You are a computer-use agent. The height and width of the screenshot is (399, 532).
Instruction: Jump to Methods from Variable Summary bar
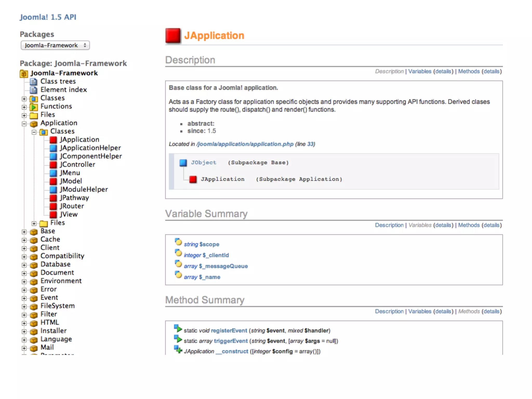point(469,225)
